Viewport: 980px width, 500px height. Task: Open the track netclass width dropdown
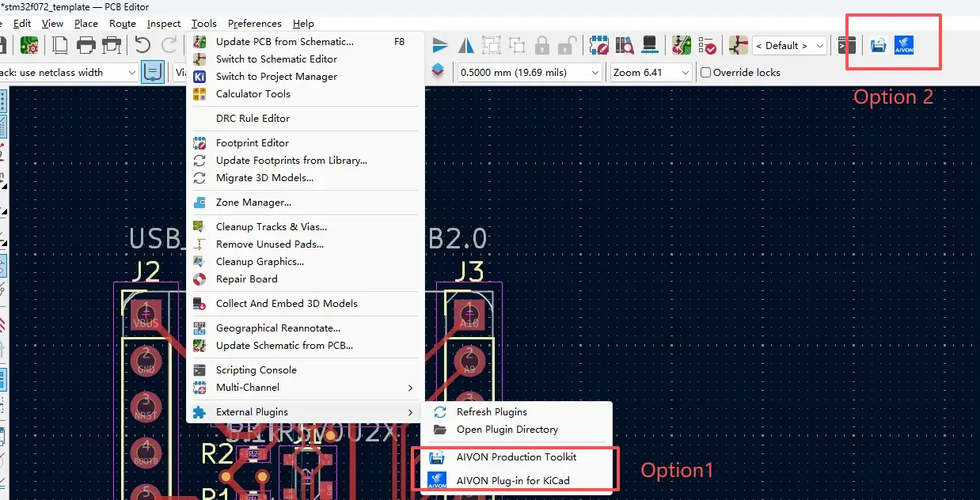[69, 72]
